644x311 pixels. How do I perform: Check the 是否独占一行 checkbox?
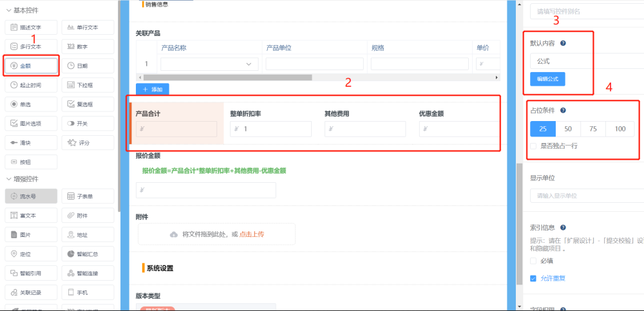point(533,146)
